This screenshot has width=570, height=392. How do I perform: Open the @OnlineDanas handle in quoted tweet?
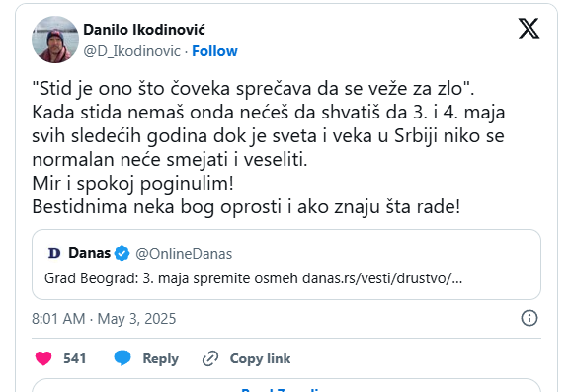click(184, 254)
